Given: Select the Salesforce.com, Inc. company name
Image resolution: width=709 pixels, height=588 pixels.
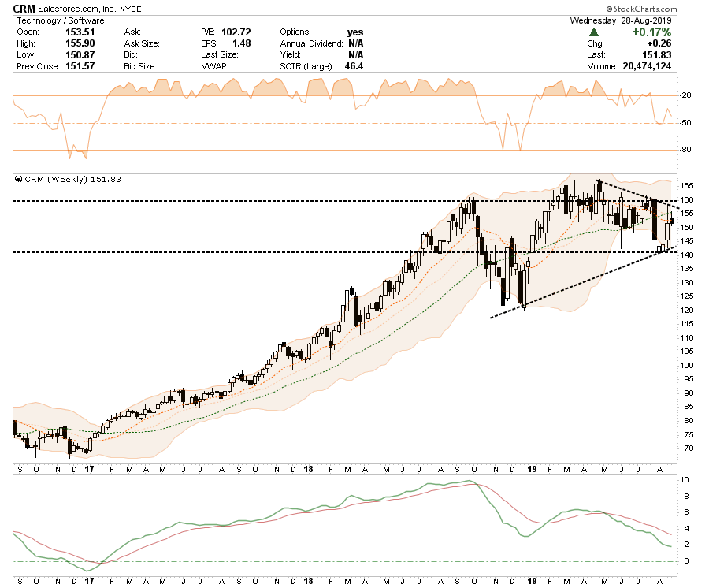Looking at the screenshot, I should [77, 9].
